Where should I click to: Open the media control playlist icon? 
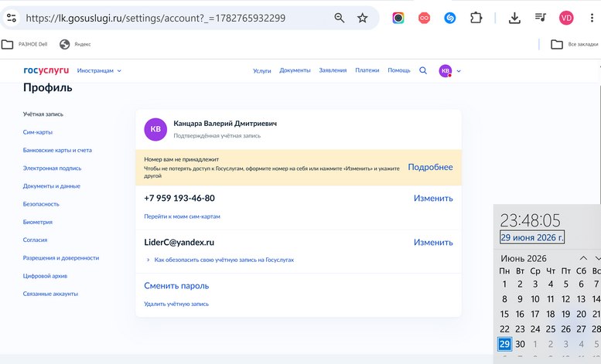[x=541, y=17]
